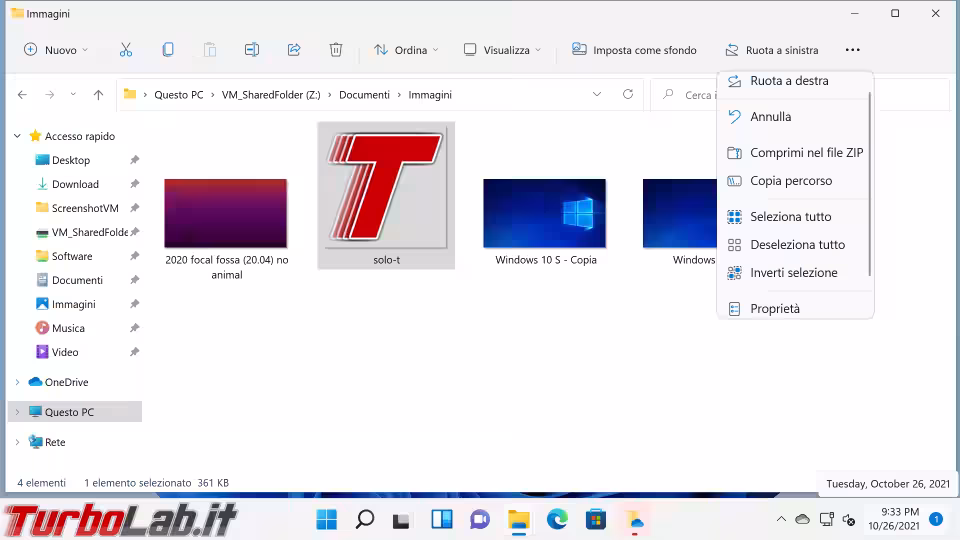Click the Copy icon in toolbar
The width and height of the screenshot is (960, 540).
point(168,50)
